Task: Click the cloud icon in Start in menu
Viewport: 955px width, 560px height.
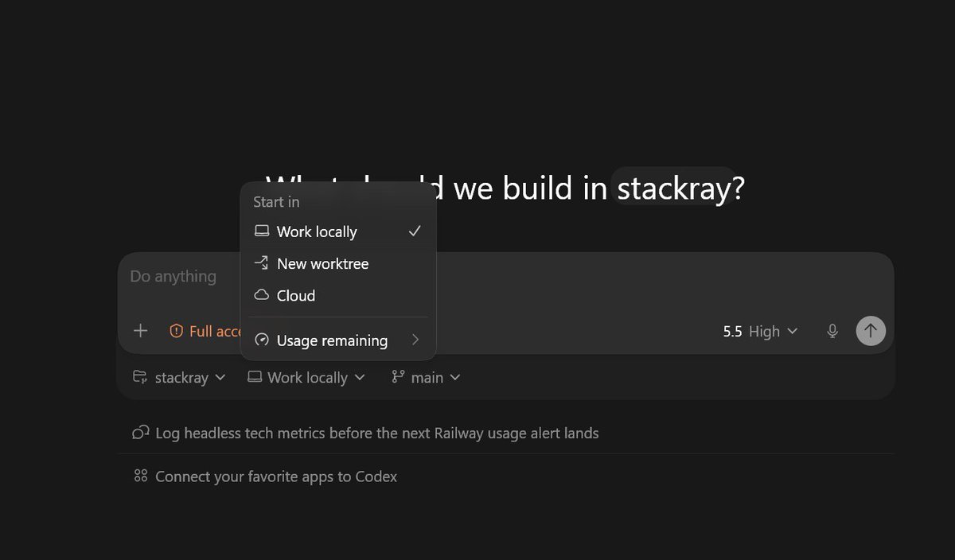Action: (x=262, y=295)
